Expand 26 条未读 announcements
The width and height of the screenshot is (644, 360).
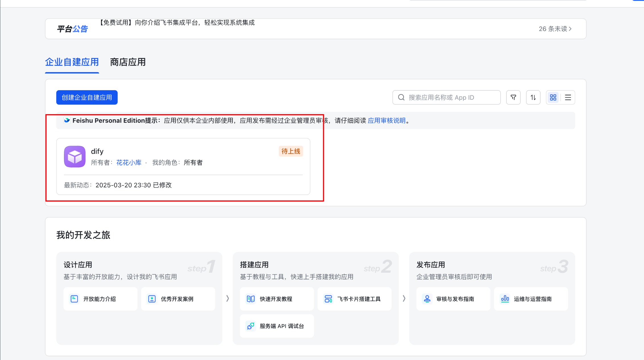[555, 29]
